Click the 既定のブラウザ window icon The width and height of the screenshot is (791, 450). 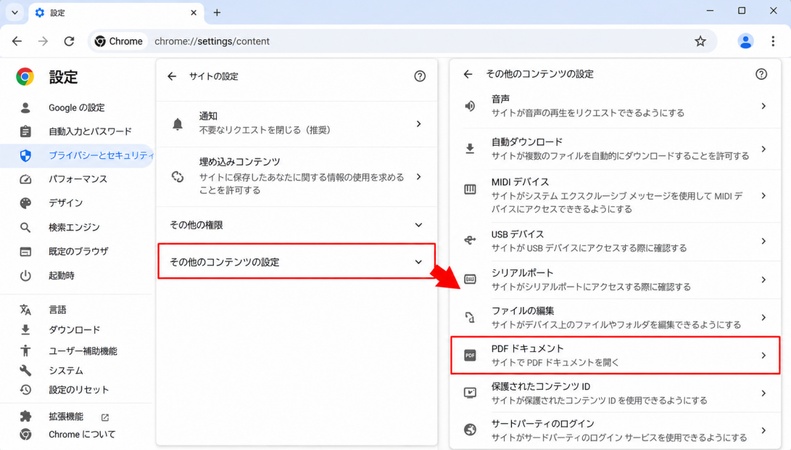click(25, 251)
